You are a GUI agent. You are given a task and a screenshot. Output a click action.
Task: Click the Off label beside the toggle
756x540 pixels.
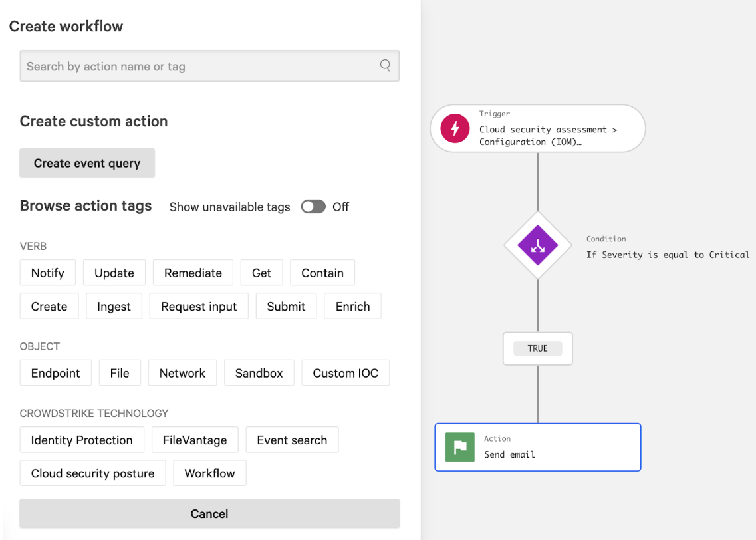[x=340, y=207]
